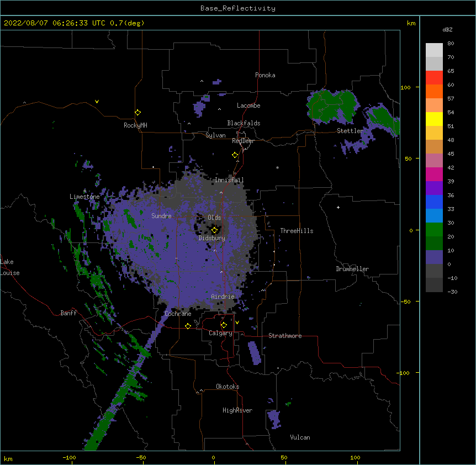This screenshot has height=465, width=476.
Task: Click the Strathmore town label
Action: click(285, 336)
